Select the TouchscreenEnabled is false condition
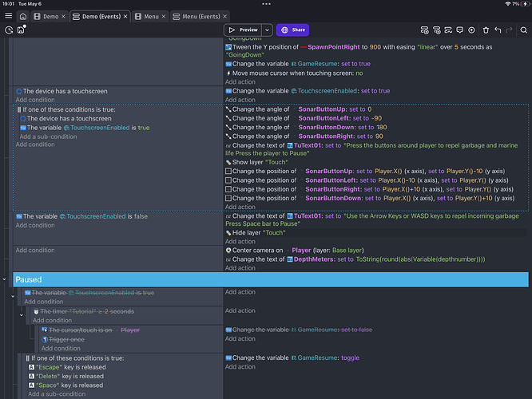Image resolution: width=532 pixels, height=399 pixels. pyautogui.click(x=81, y=216)
